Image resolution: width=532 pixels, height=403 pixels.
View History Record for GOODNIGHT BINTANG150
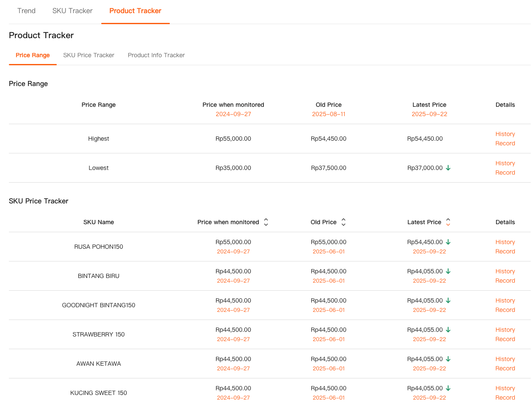click(505, 305)
